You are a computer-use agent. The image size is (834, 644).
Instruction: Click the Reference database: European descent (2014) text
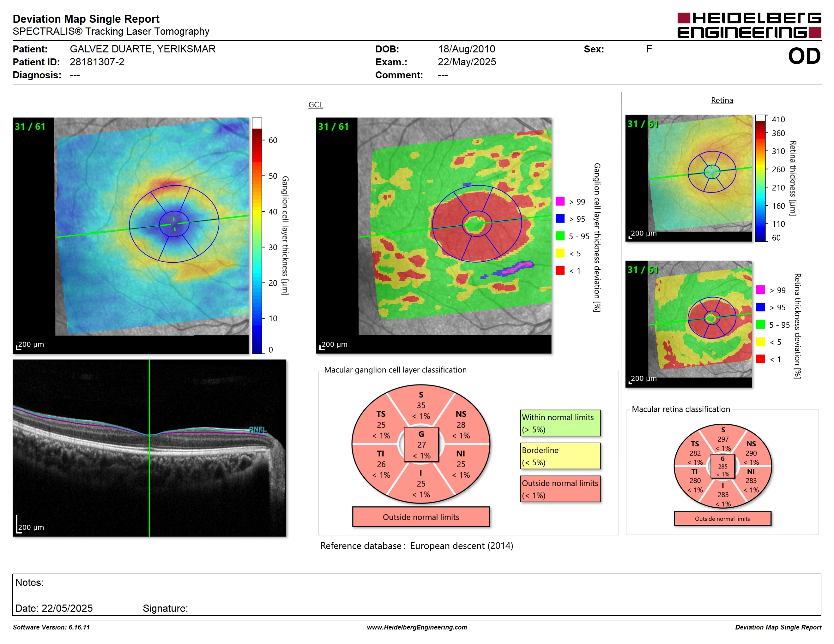[x=417, y=546]
